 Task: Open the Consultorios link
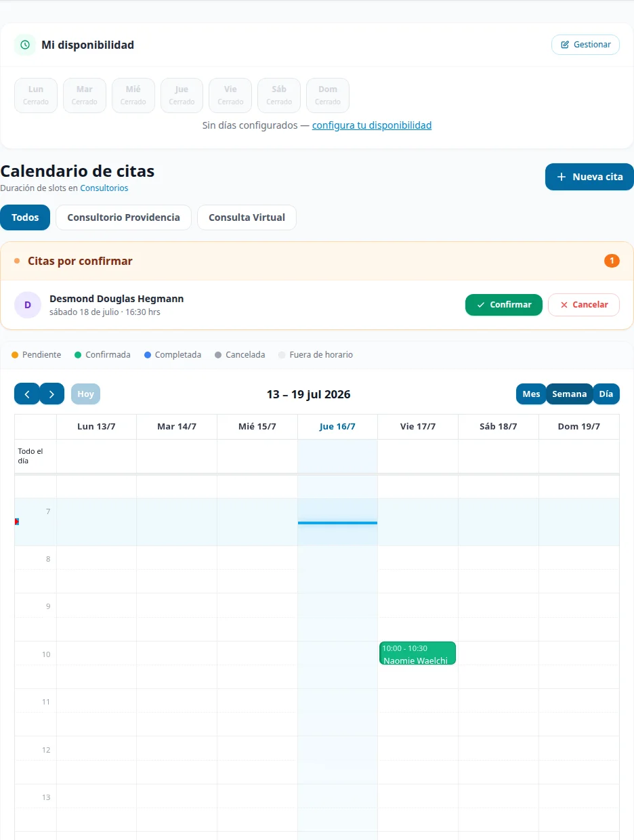[104, 188]
